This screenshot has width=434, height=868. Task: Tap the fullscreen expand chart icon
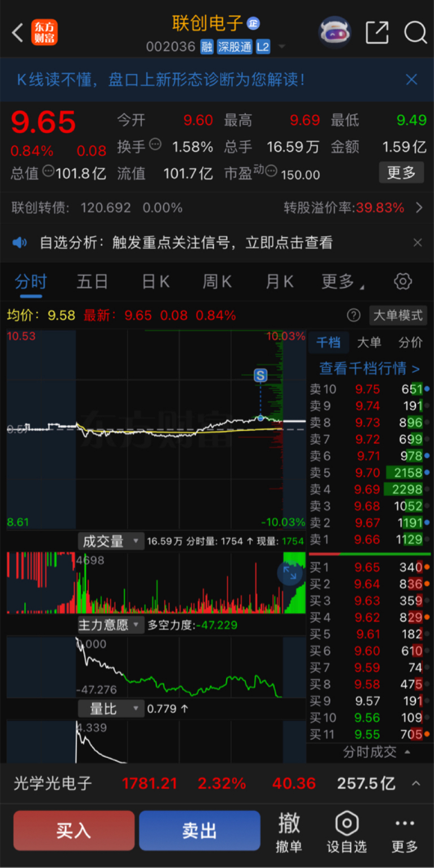point(289,573)
